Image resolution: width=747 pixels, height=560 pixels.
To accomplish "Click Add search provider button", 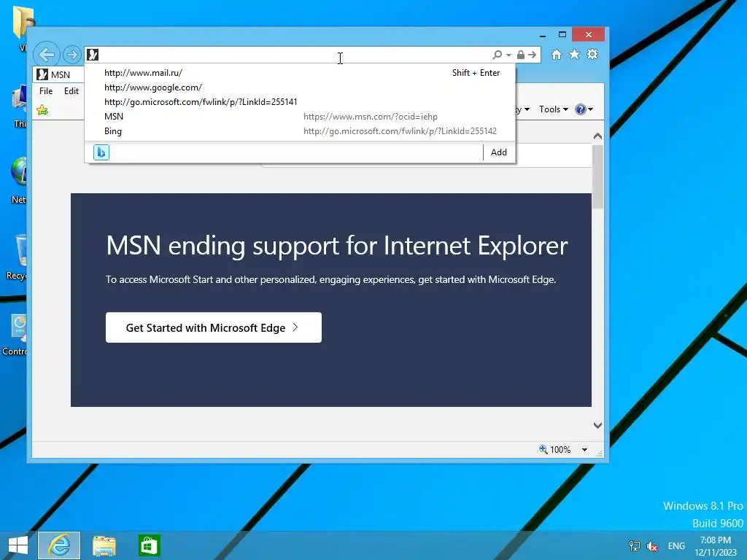I will click(499, 152).
